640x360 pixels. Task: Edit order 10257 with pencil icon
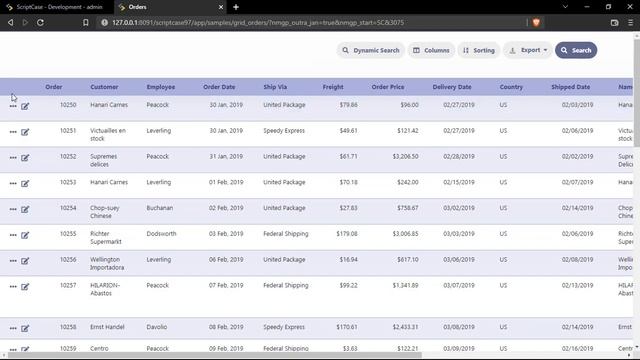[x=25, y=287]
